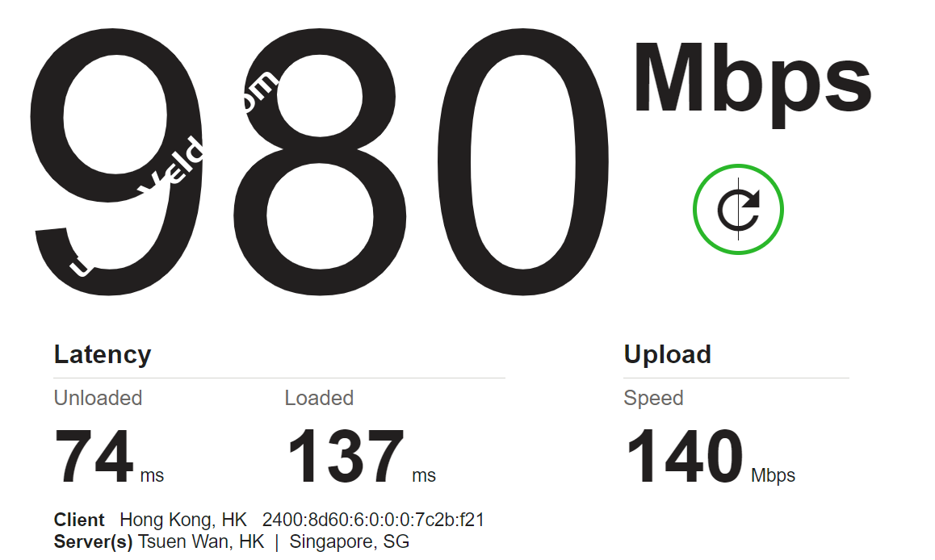
Task: Click the 74 unloaded latency value
Action: 94,457
